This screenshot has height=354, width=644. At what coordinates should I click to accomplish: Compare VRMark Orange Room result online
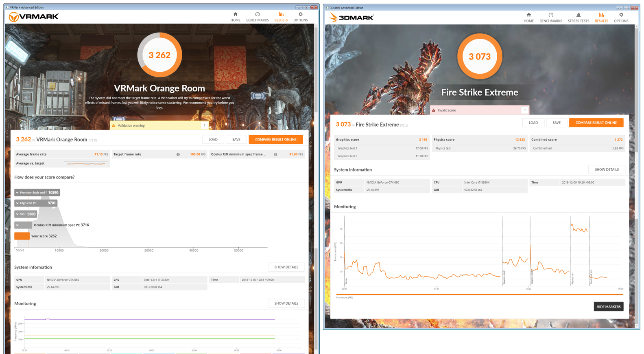pyautogui.click(x=276, y=139)
